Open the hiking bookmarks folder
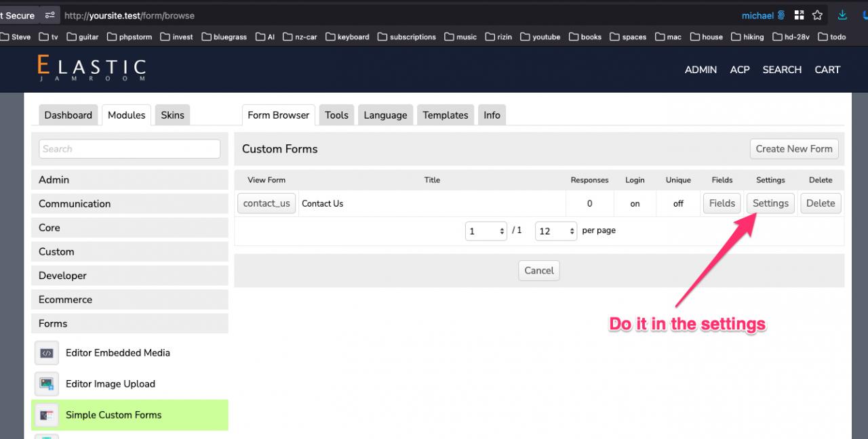This screenshot has width=868, height=439. [x=747, y=37]
